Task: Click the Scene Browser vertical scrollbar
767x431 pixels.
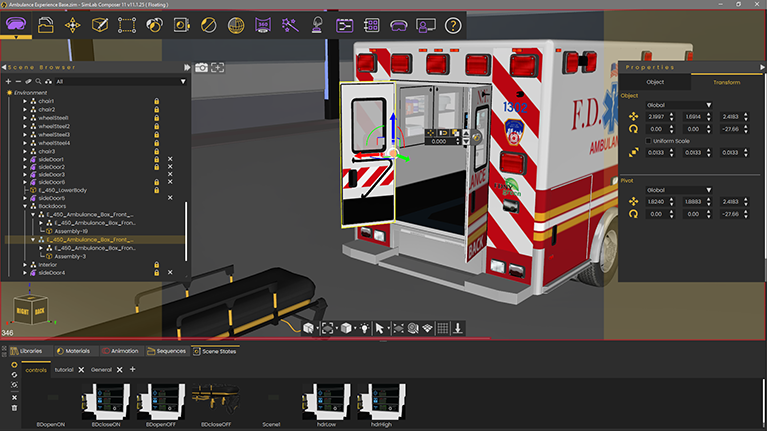Action: click(185, 231)
